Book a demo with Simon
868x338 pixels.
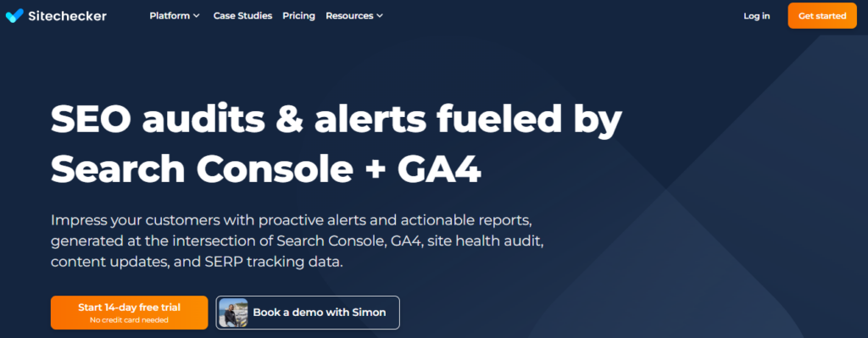pos(308,313)
